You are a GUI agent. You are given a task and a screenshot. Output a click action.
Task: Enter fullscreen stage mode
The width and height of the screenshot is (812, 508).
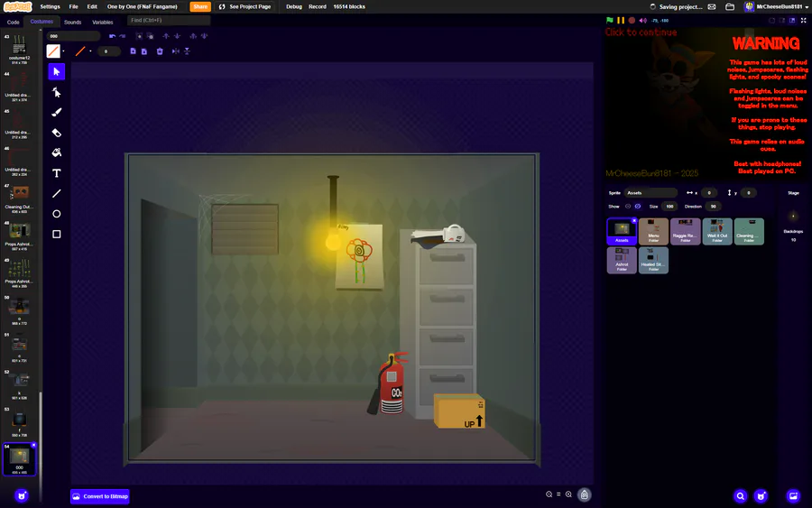[x=804, y=20]
